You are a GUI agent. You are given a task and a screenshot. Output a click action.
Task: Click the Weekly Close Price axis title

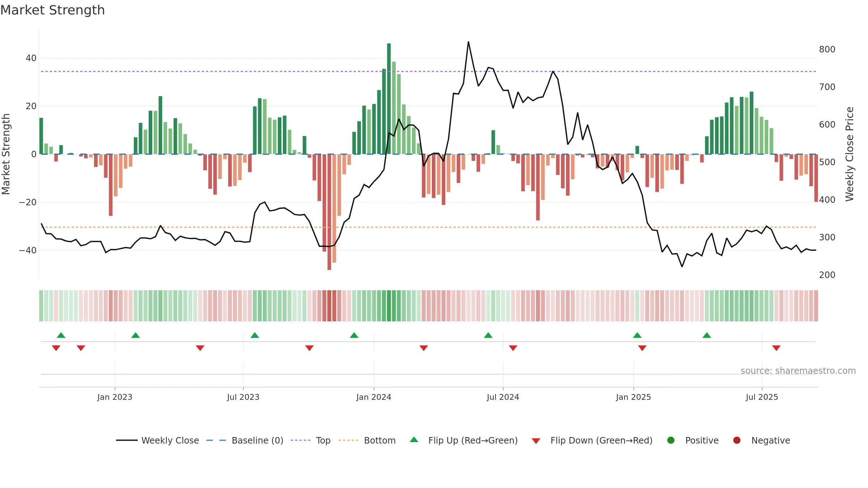[850, 154]
